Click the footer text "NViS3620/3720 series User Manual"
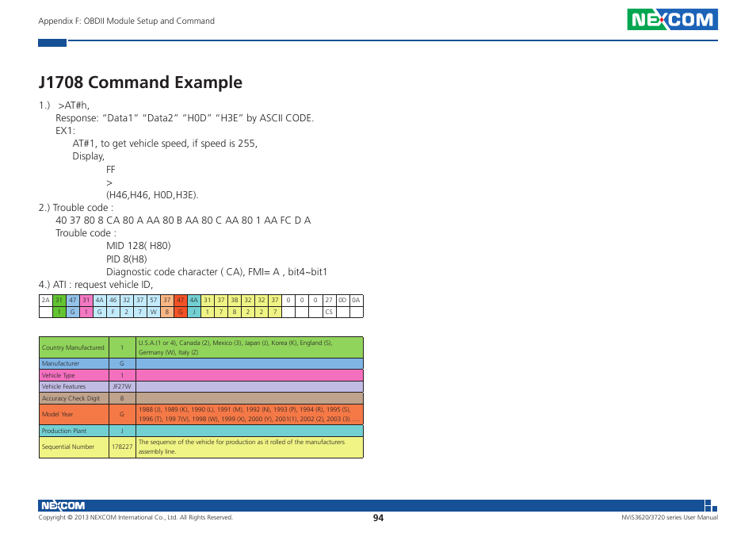The image size is (756, 533). click(x=670, y=518)
